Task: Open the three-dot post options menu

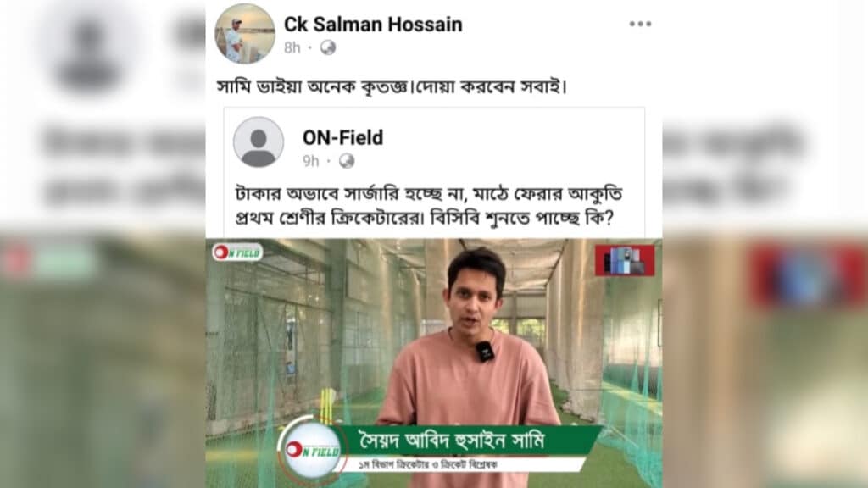Action: point(640,24)
